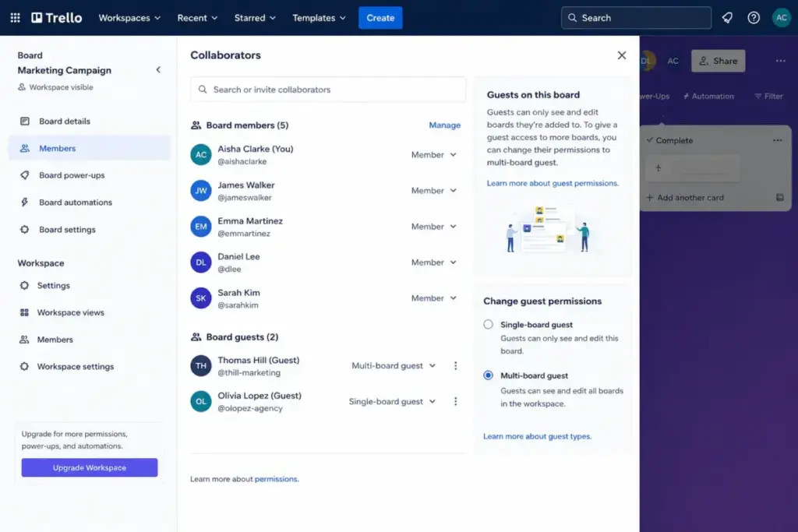Open Thomas Hill's Multi-board guest dropdown

[x=394, y=365]
